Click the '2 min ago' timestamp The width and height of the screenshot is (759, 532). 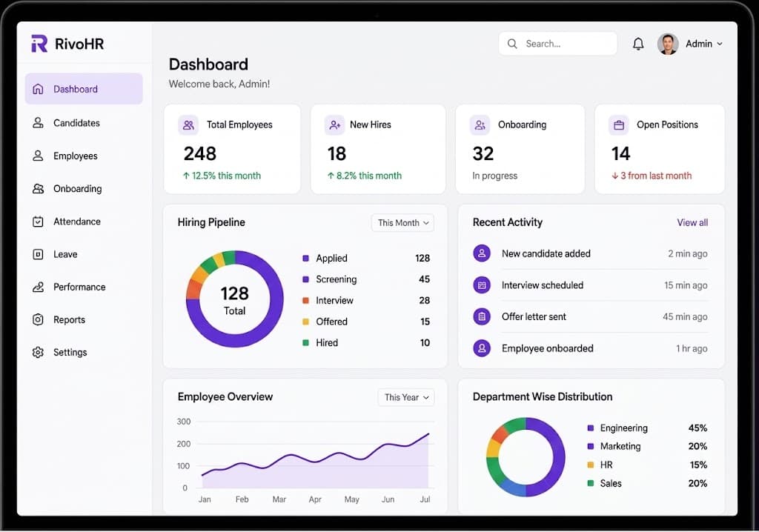(x=688, y=253)
